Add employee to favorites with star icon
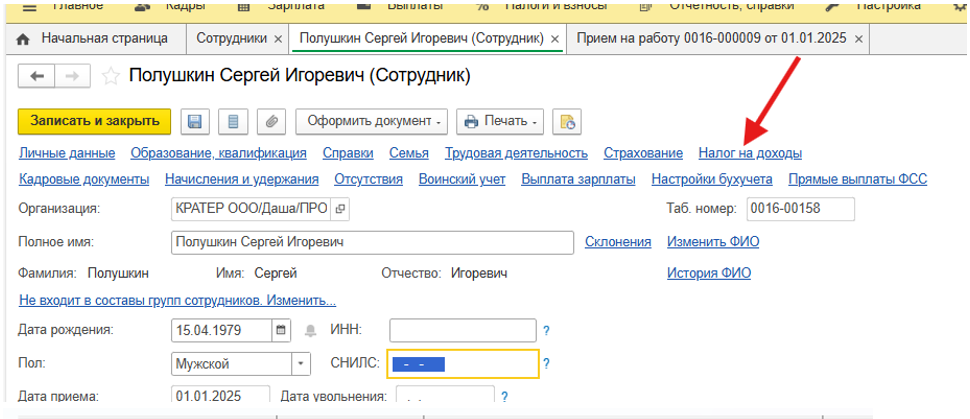970x419 pixels. 111,76
